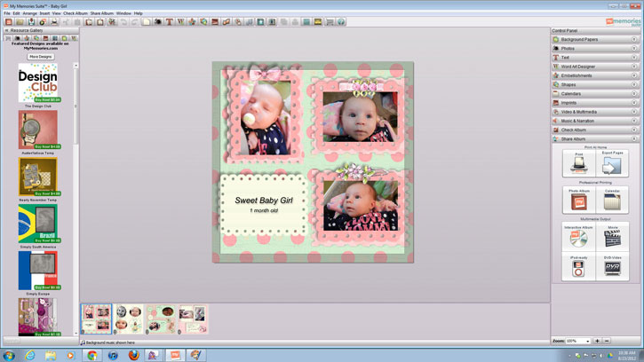Open the Help menu
Screen dimensions: 644x362
point(139,13)
